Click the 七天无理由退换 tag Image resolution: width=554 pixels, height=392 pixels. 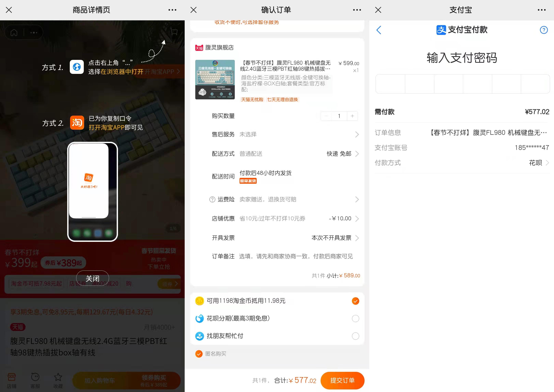(282, 99)
